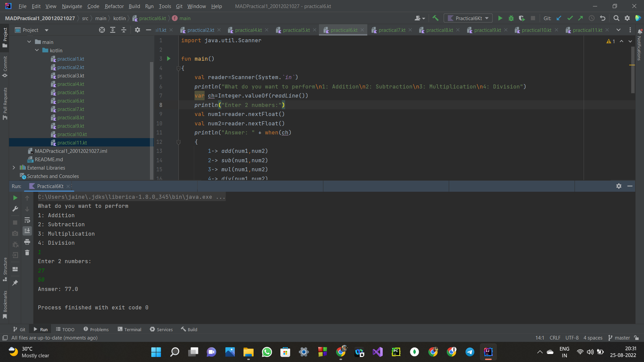Open WhatsApp from the taskbar
This screenshot has width=644, height=362.
267,352
